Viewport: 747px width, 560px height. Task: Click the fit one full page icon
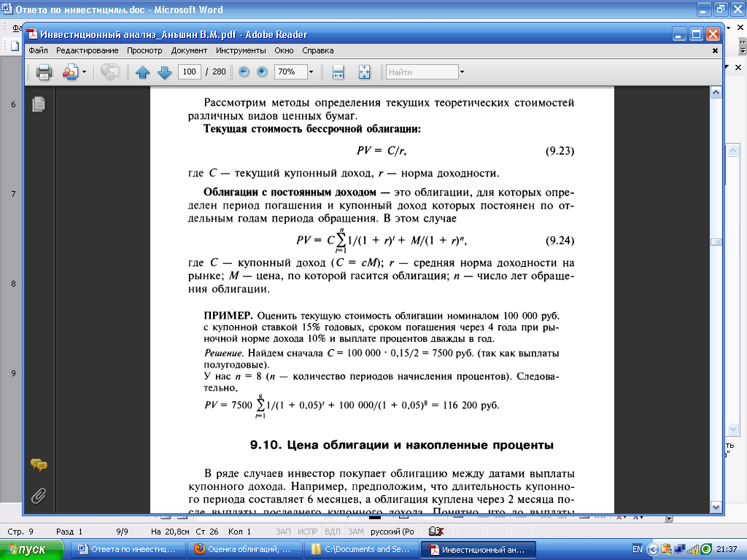click(x=365, y=72)
